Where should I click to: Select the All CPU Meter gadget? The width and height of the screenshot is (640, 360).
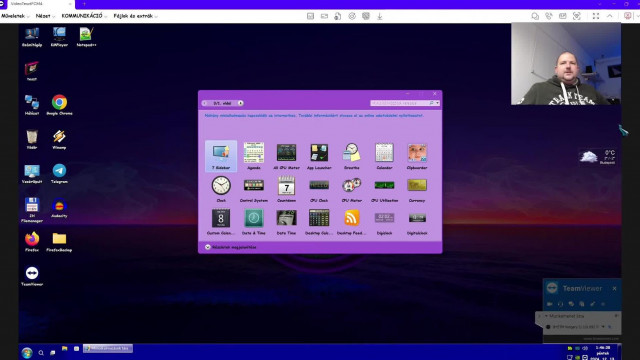pos(286,156)
